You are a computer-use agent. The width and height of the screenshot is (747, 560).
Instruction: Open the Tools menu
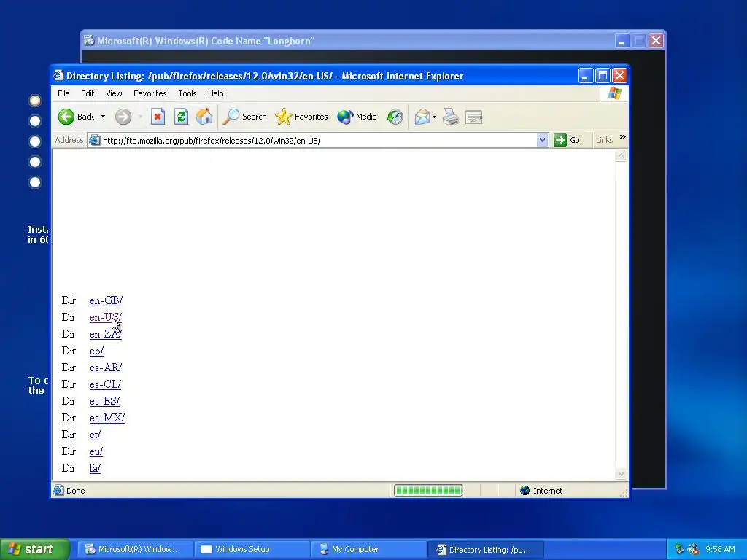(187, 93)
